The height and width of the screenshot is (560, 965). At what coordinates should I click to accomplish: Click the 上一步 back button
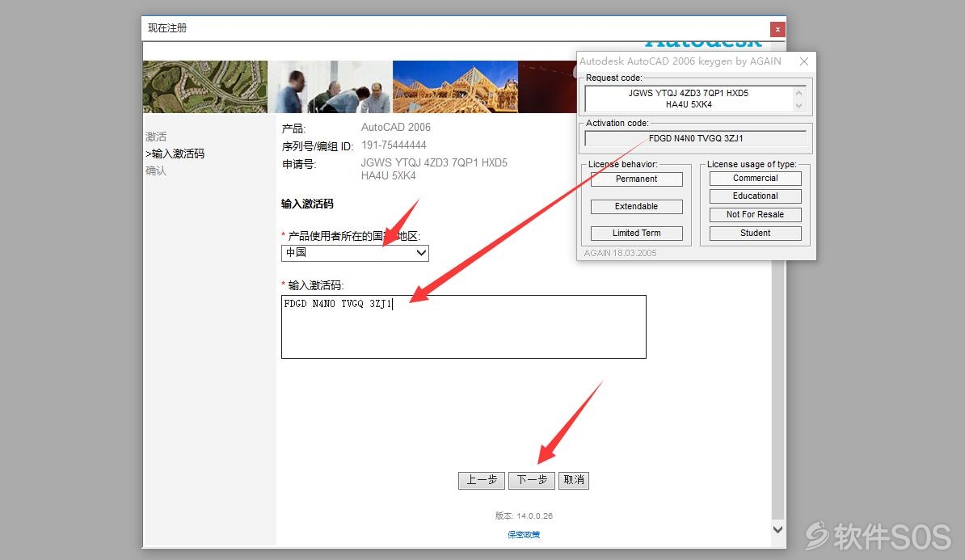point(481,480)
